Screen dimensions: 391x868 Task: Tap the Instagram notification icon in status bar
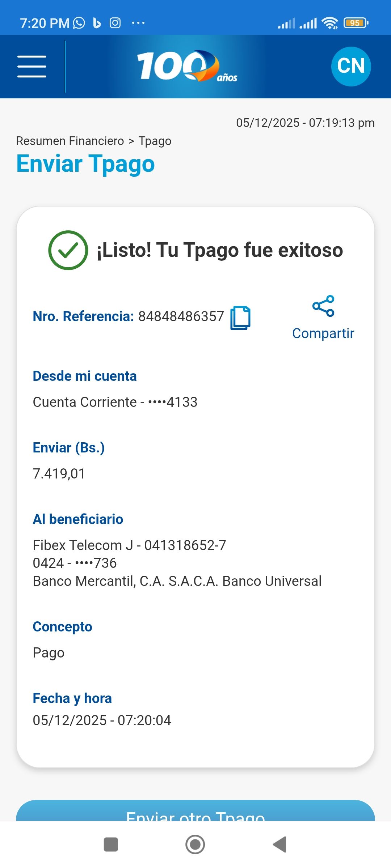tap(115, 23)
